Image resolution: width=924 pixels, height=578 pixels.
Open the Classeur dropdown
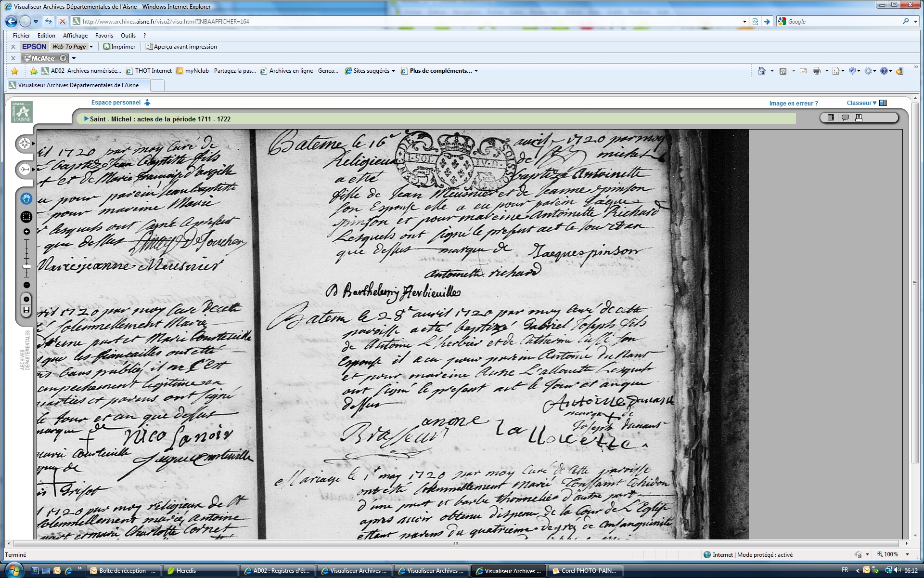click(x=861, y=103)
